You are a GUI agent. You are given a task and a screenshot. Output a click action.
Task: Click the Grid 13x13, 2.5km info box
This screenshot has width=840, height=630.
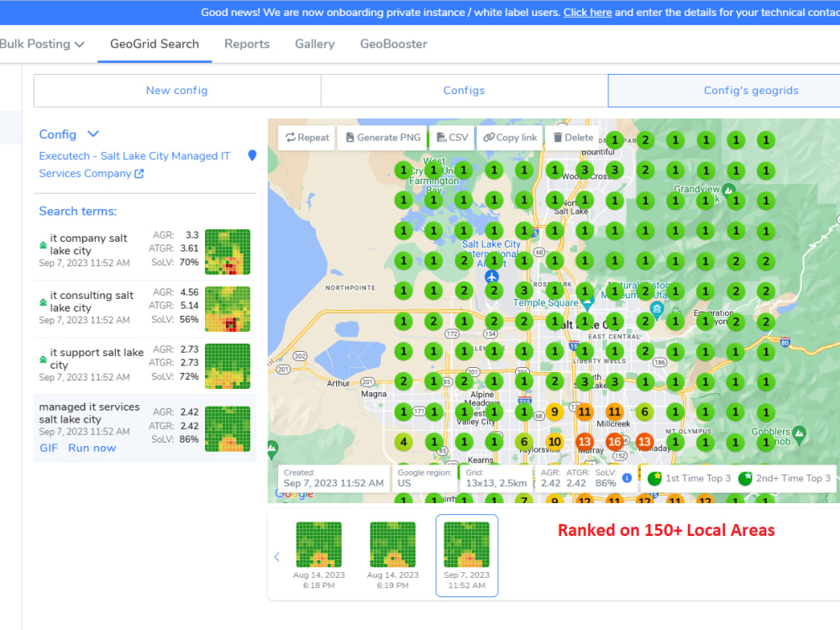click(x=496, y=478)
